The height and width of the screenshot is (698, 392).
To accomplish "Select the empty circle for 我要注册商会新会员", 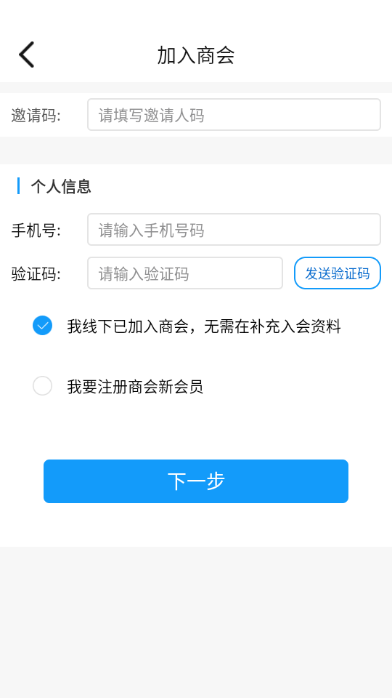I will click(42, 386).
